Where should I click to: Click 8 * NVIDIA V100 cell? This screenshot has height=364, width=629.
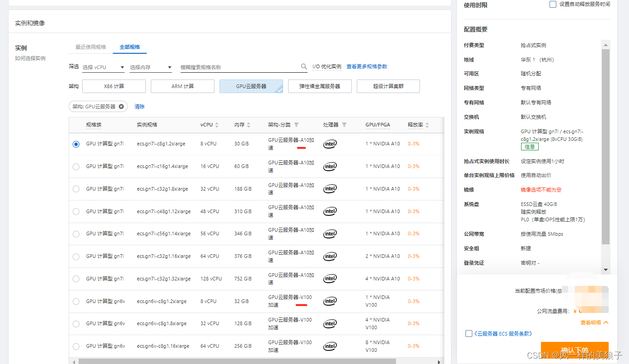point(377,346)
